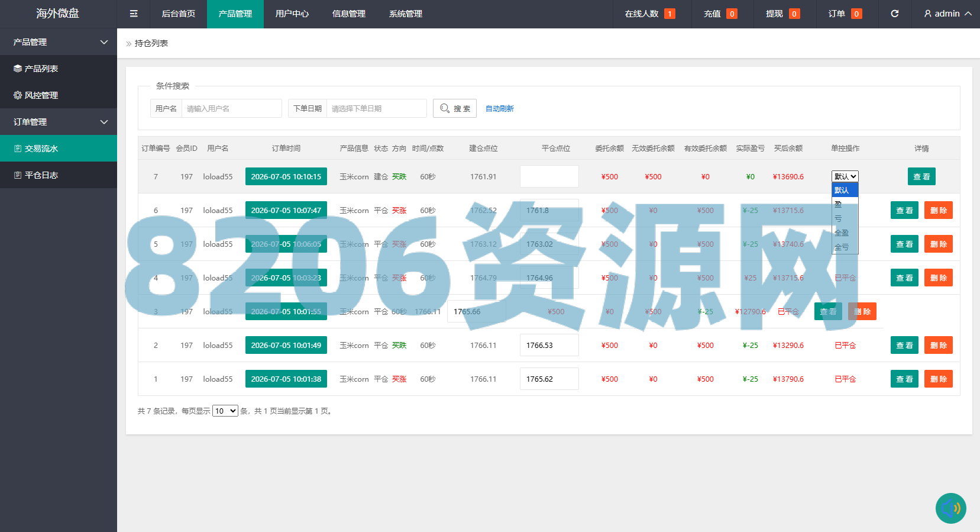Viewport: 980px width, 532px height.
Task: Go to the 后台首页 tab
Action: [179, 14]
